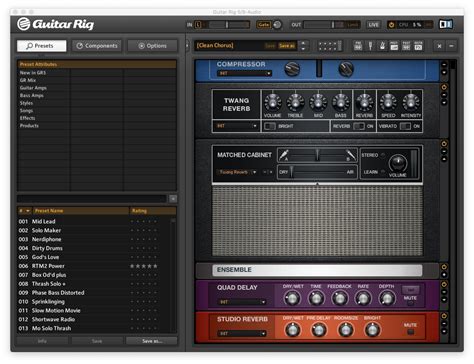The image size is (474, 364).
Task: Adjust the input level slider
Action: coord(227,25)
